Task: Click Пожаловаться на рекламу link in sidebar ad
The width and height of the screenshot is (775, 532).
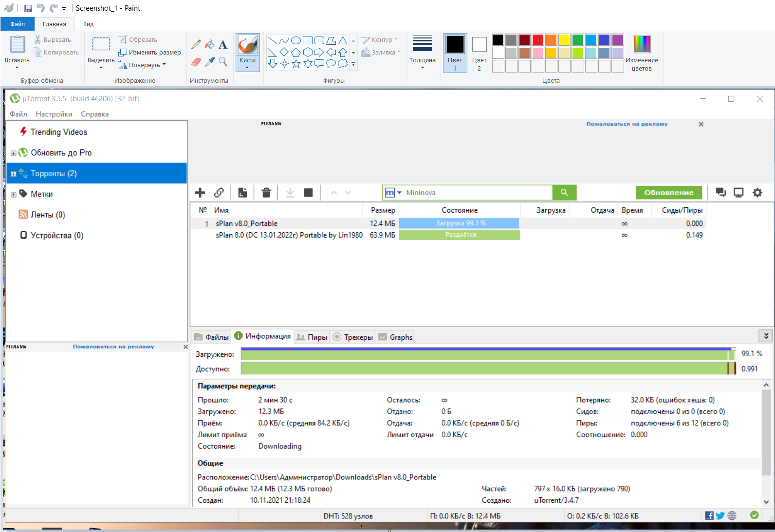Action: point(113,347)
